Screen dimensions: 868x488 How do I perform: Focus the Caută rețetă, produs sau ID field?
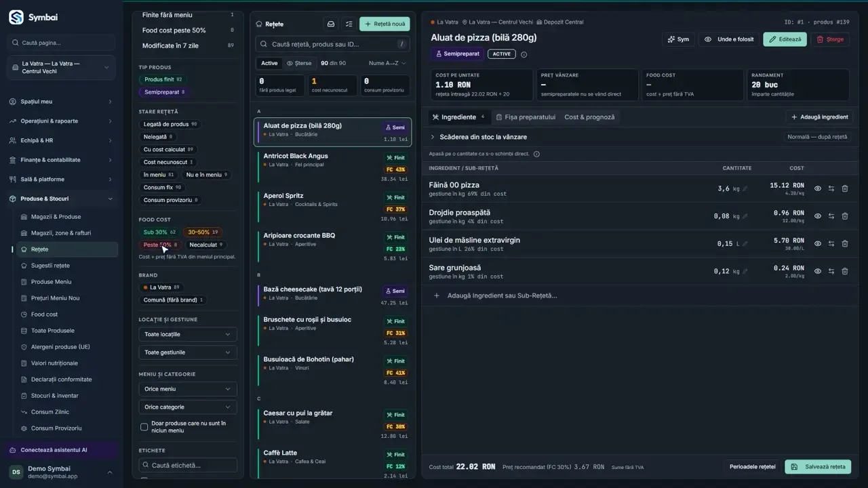pos(333,44)
